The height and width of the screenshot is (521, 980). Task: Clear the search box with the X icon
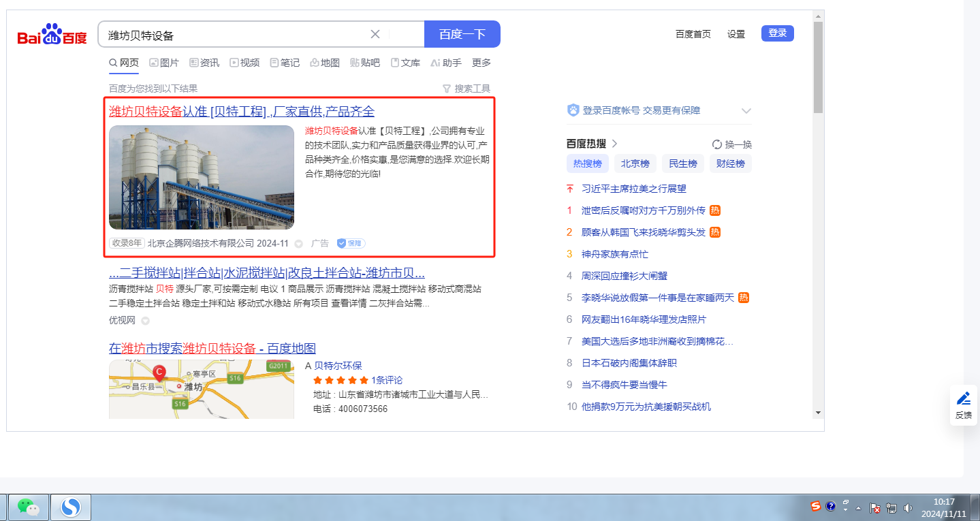point(375,34)
